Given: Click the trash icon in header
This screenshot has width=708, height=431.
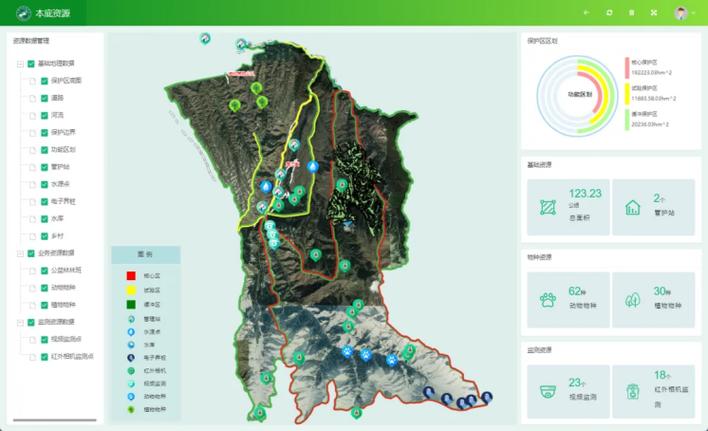Looking at the screenshot, I should pyautogui.click(x=632, y=13).
